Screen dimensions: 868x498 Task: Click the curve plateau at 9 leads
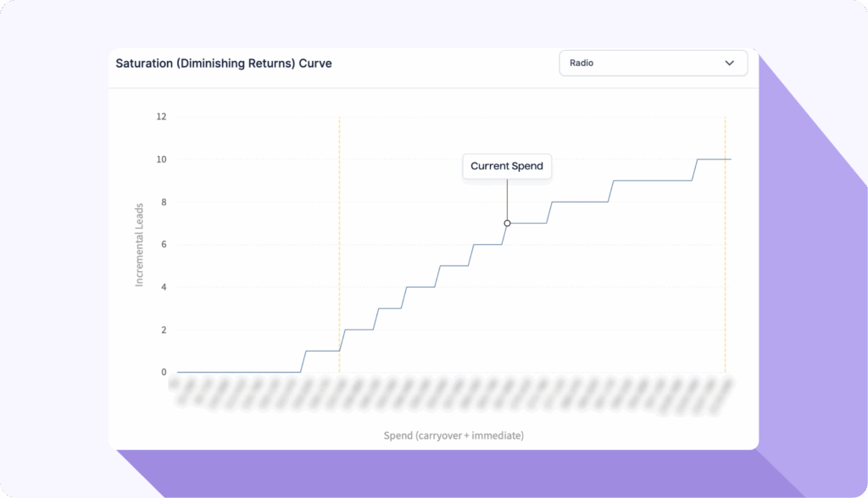pos(653,180)
